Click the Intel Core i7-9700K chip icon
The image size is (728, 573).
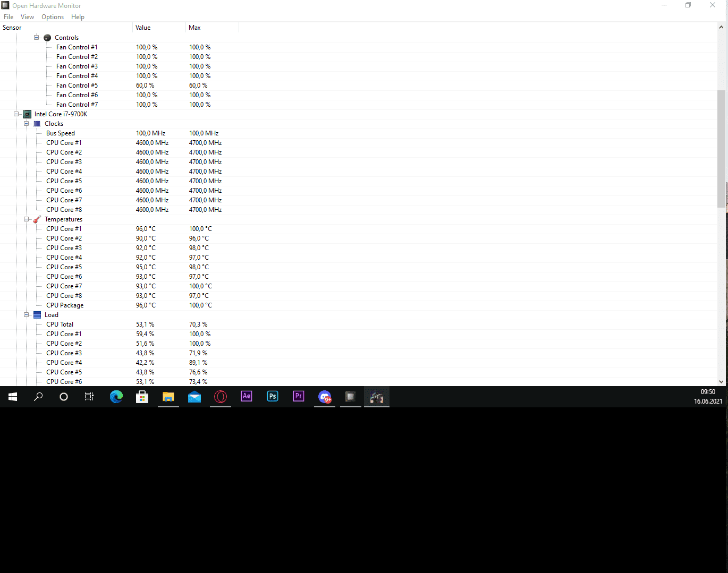tap(27, 114)
